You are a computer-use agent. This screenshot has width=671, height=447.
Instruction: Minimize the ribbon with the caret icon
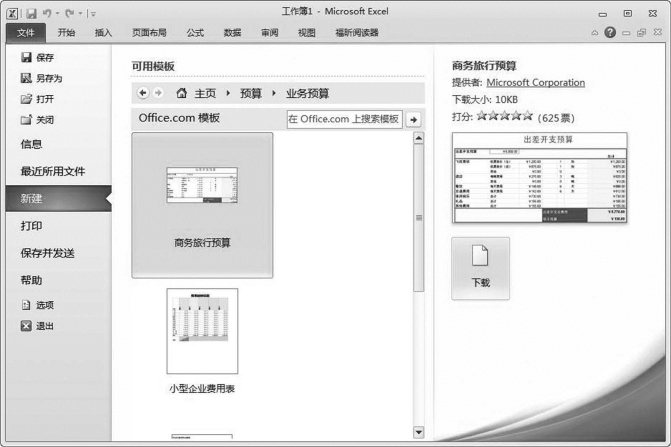pos(595,33)
